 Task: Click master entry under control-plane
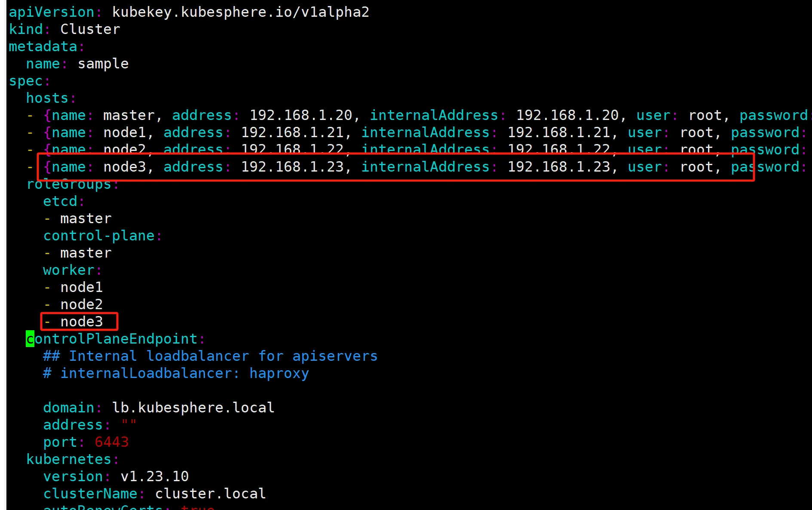click(86, 253)
